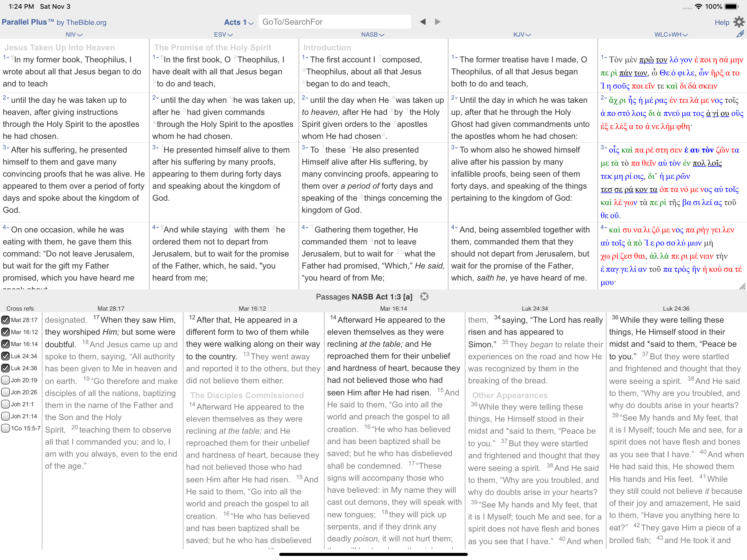The image size is (747, 560).
Task: Open the NIV translation dropdown
Action: coord(74,34)
